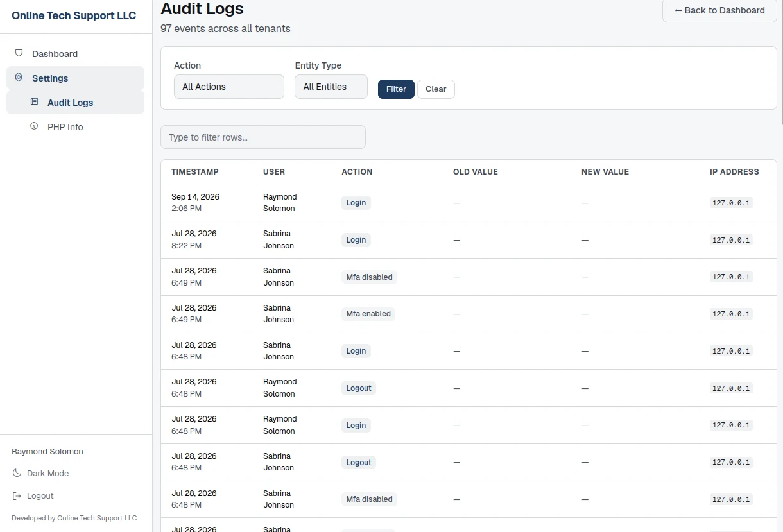Click the 'Developed by Online Tech Support LLC' text
The width and height of the screenshot is (783, 532).
coord(74,518)
